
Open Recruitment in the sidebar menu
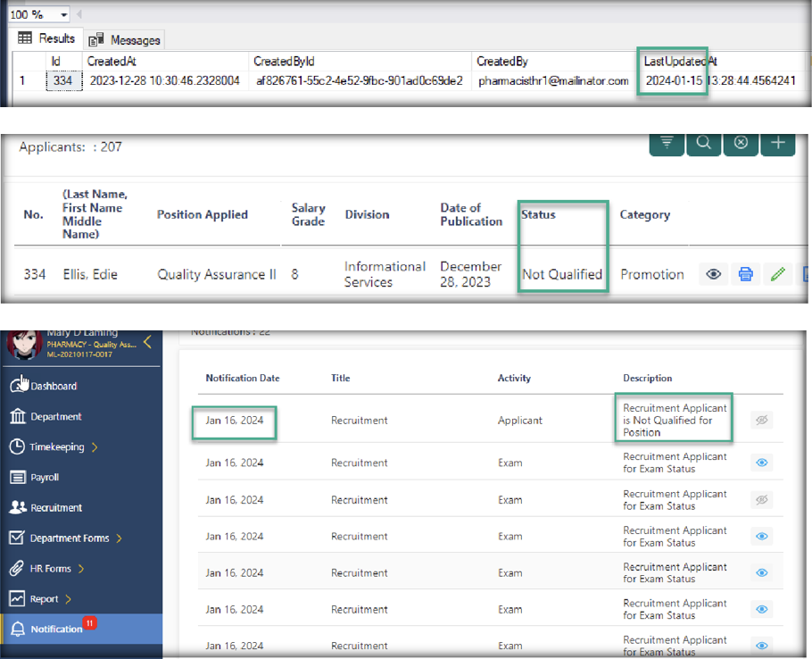click(x=55, y=507)
